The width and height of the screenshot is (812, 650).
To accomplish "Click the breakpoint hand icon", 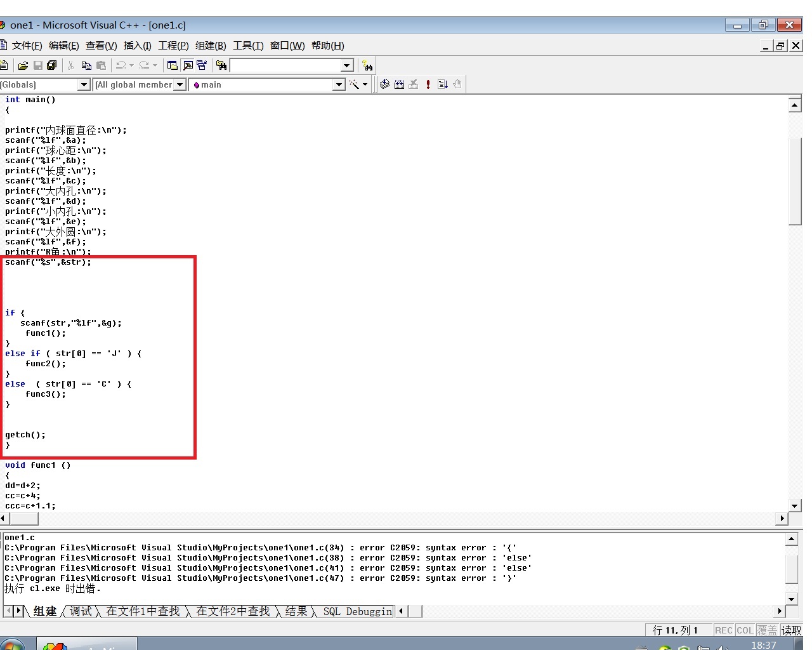I will [x=457, y=84].
